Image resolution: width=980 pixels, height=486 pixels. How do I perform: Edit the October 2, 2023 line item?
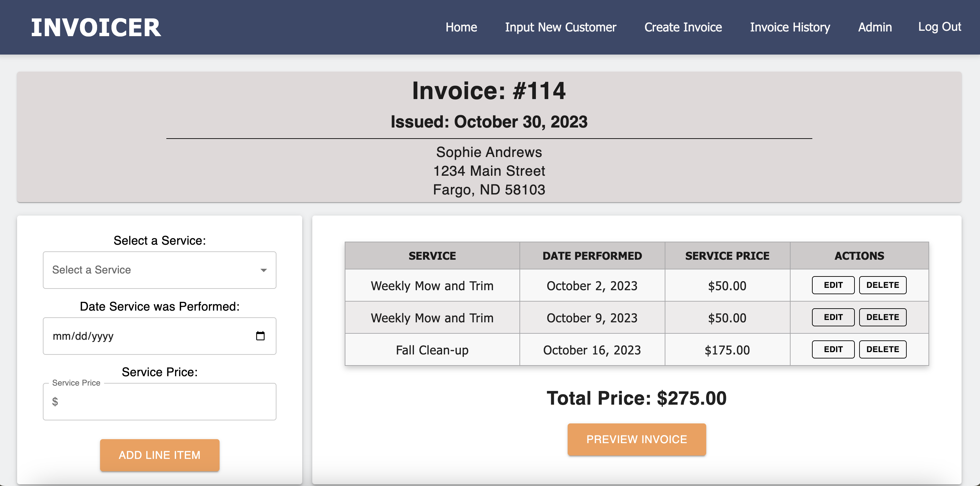(833, 285)
